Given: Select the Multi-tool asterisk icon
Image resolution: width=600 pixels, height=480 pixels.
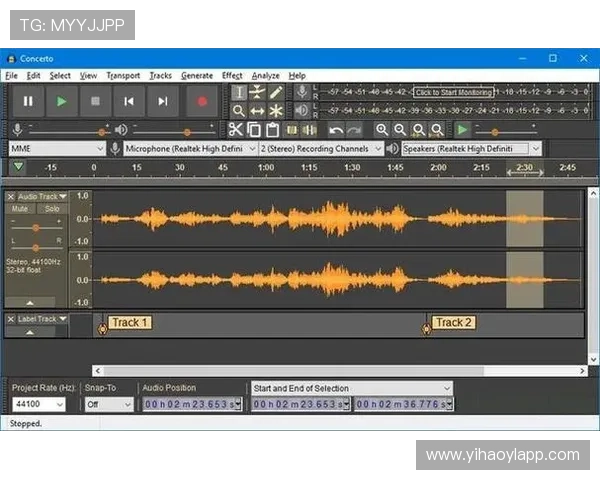Looking at the screenshot, I should click(x=276, y=111).
